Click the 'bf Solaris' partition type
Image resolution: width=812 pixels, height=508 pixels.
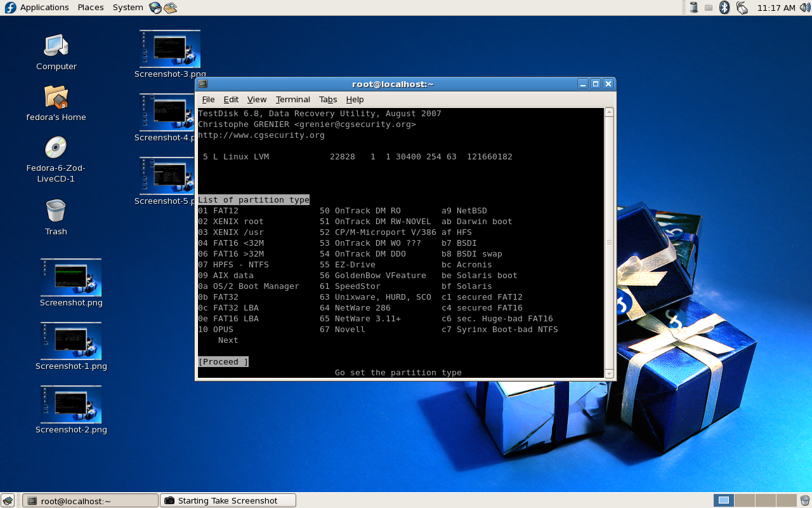(x=467, y=286)
